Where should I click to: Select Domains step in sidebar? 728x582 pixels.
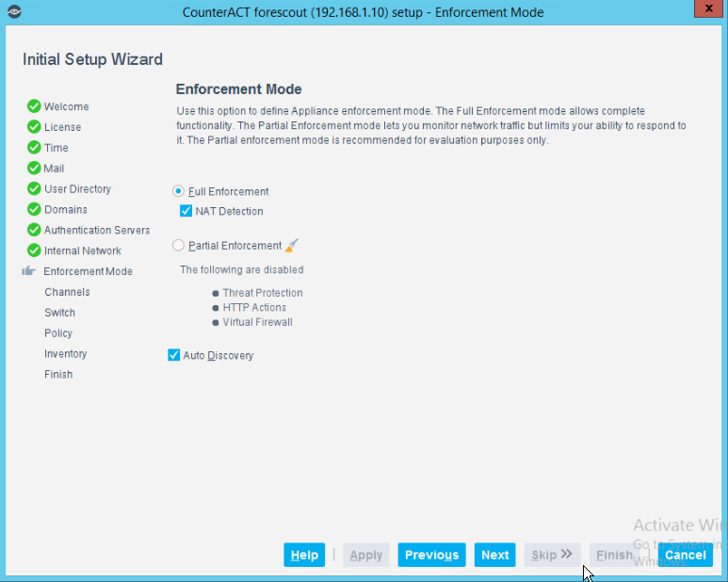pyautogui.click(x=66, y=210)
